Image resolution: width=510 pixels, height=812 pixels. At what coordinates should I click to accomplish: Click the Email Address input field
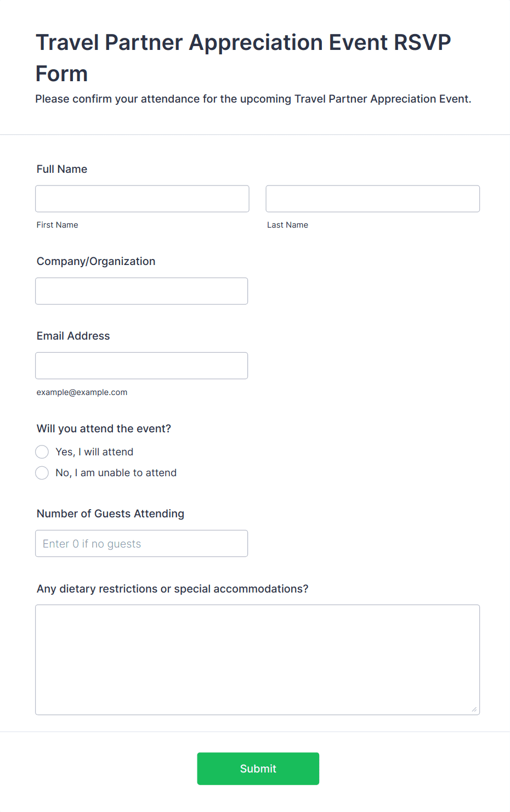pos(141,365)
